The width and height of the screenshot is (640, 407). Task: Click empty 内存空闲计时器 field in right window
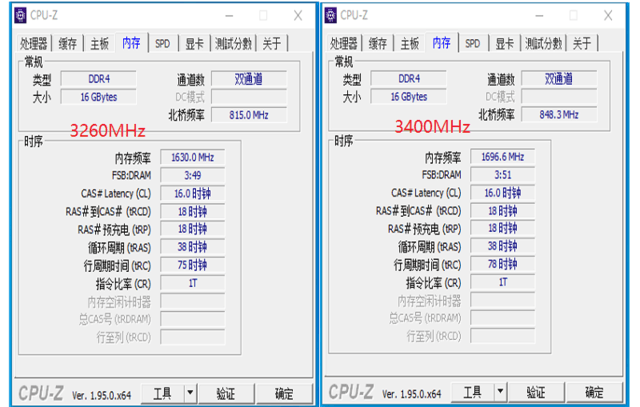coord(503,300)
